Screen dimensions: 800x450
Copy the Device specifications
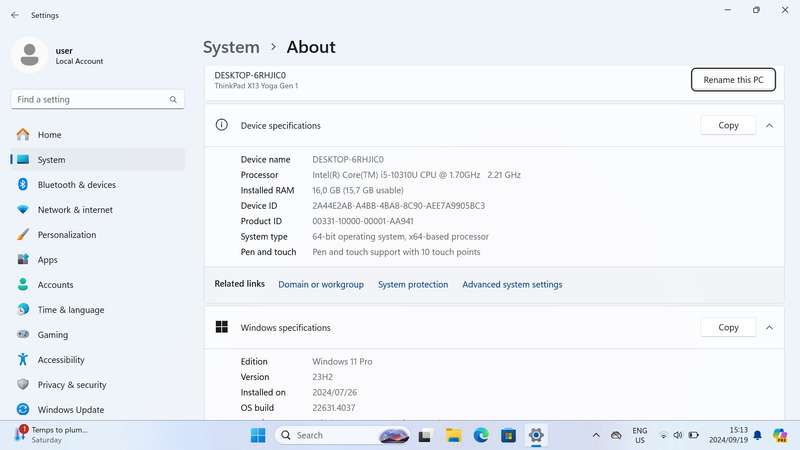[728, 126]
